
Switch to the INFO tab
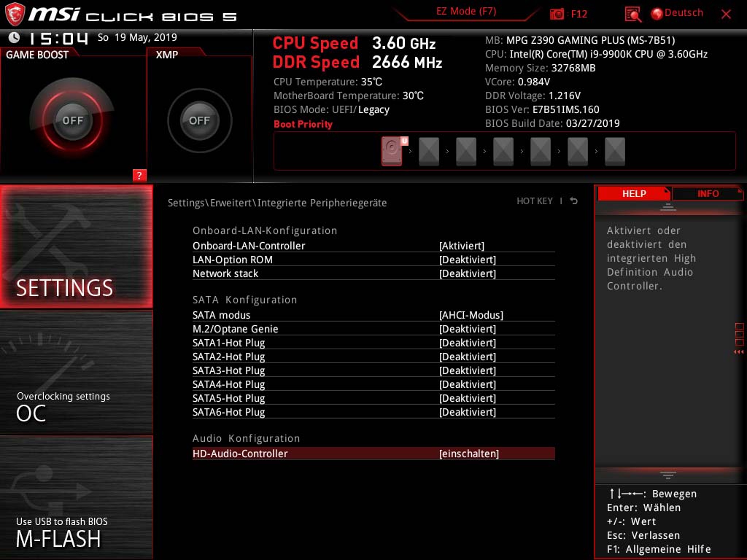[x=708, y=194]
